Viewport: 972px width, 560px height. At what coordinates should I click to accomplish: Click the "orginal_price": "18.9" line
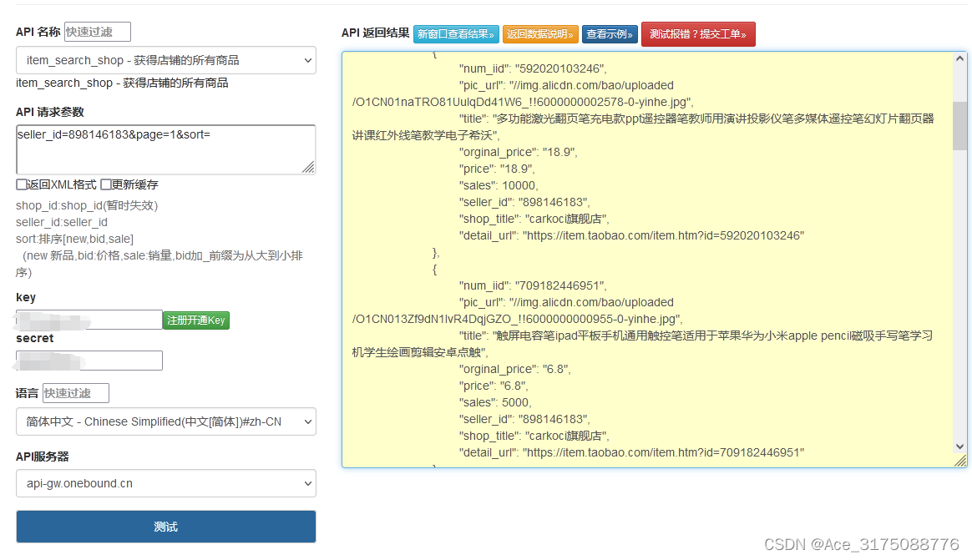click(x=519, y=153)
